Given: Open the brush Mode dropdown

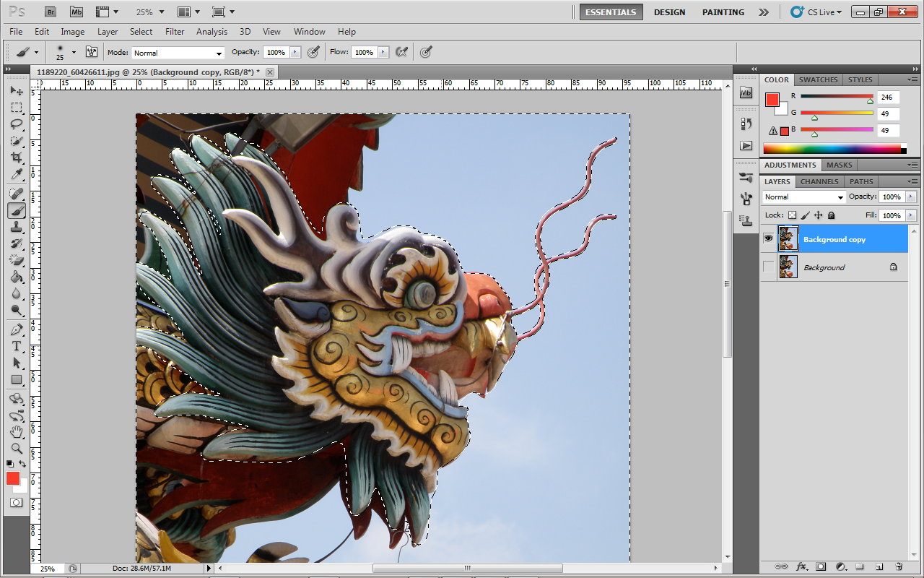Looking at the screenshot, I should (177, 53).
